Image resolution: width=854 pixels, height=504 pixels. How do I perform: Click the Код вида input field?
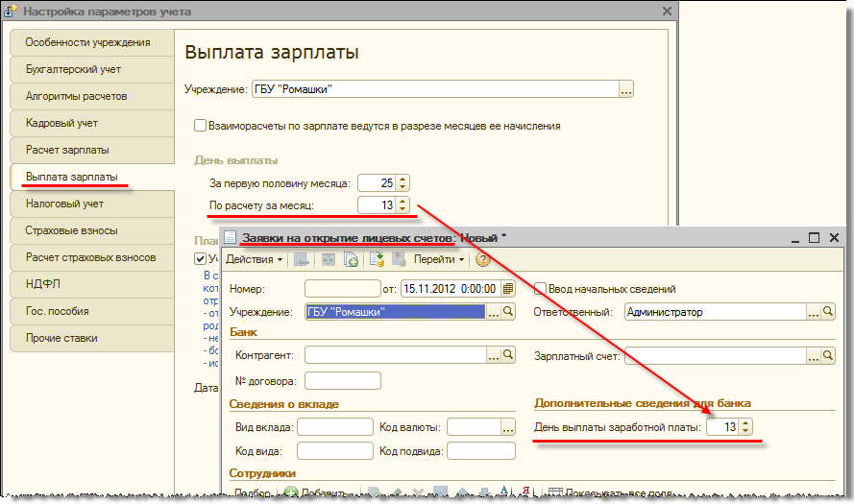tap(335, 450)
